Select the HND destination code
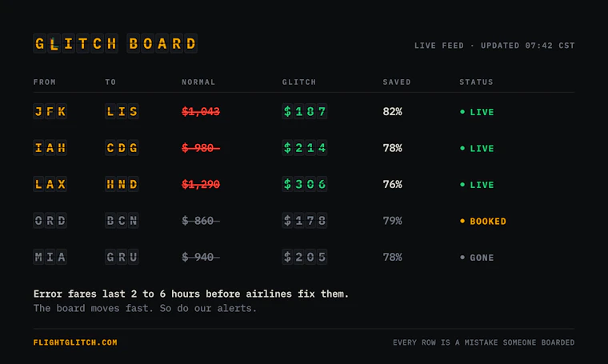 (122, 184)
